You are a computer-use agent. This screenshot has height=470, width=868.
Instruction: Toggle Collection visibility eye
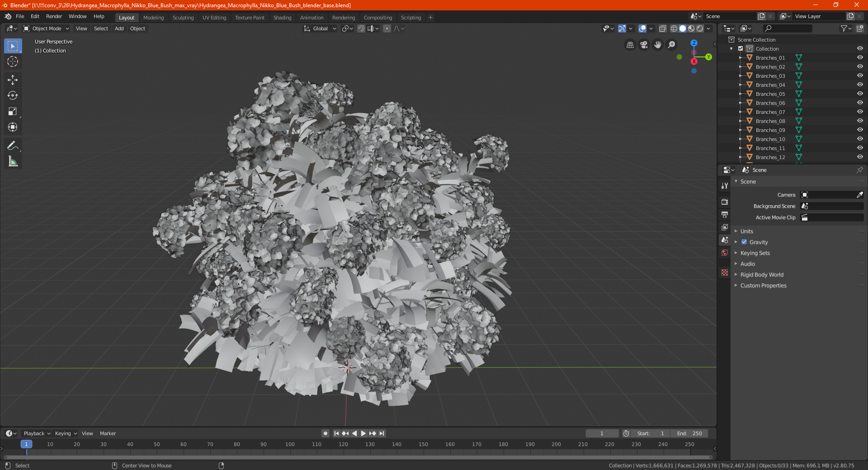[x=860, y=48]
